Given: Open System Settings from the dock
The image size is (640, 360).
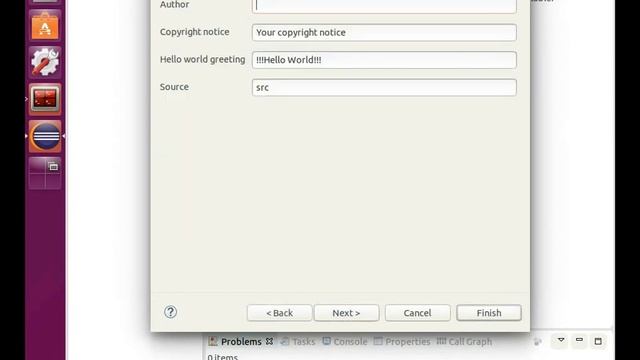Looking at the screenshot, I should [x=45, y=62].
